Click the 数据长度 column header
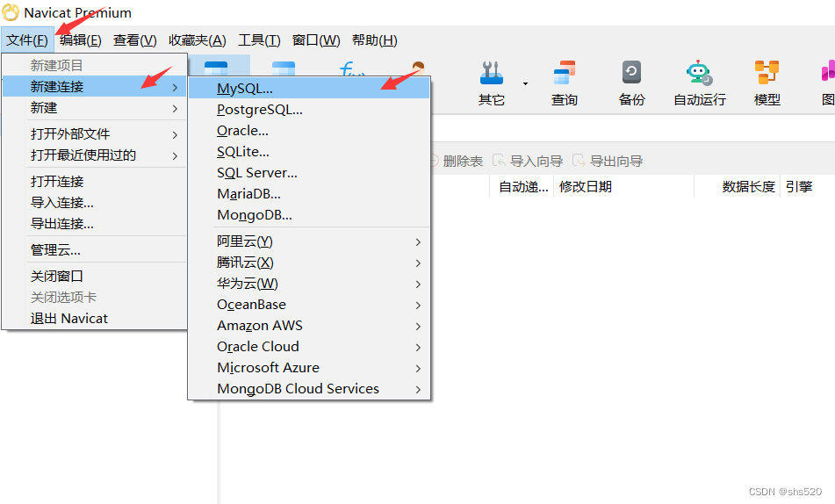The height and width of the screenshot is (504, 835). [x=738, y=187]
